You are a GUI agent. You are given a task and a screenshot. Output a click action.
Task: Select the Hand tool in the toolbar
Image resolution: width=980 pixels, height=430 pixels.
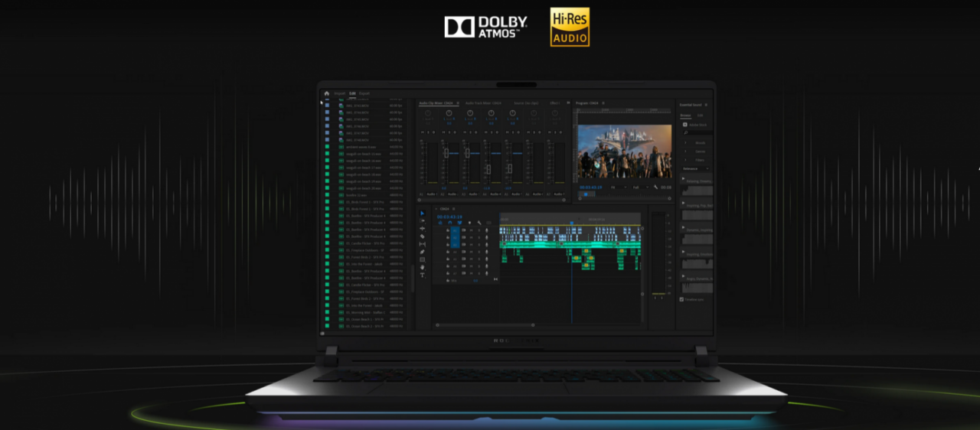tap(422, 267)
